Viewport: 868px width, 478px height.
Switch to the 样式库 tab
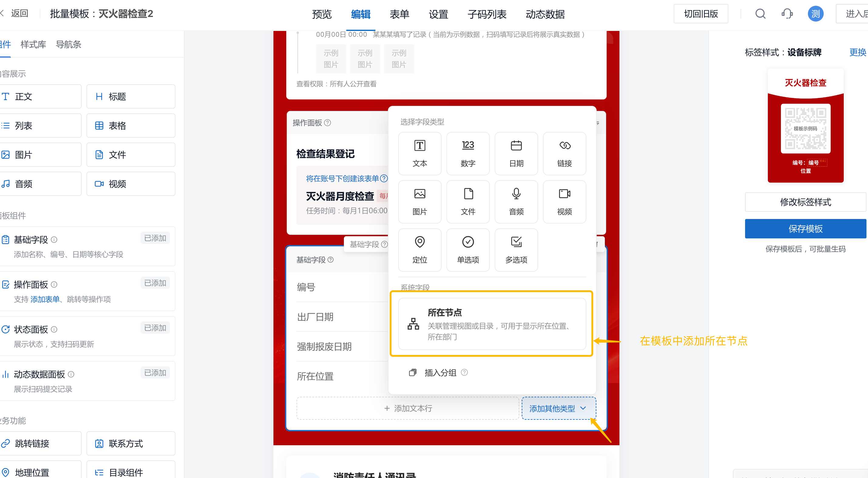coord(33,45)
